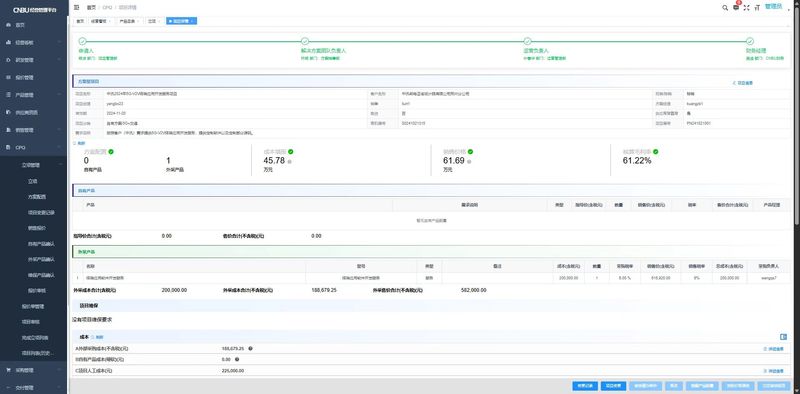Screen dimensions: 800x394
Task: Click 刷新 link below project info table
Action: [x=80, y=143]
